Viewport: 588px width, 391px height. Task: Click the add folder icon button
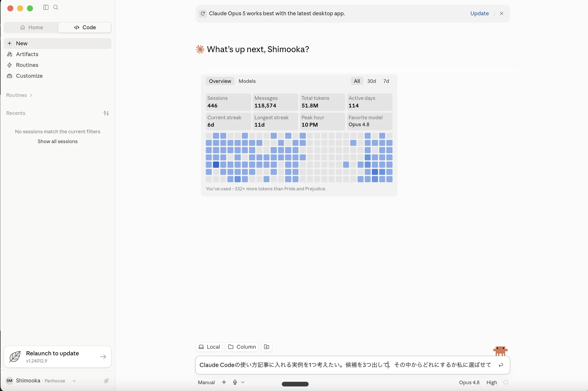tap(266, 347)
